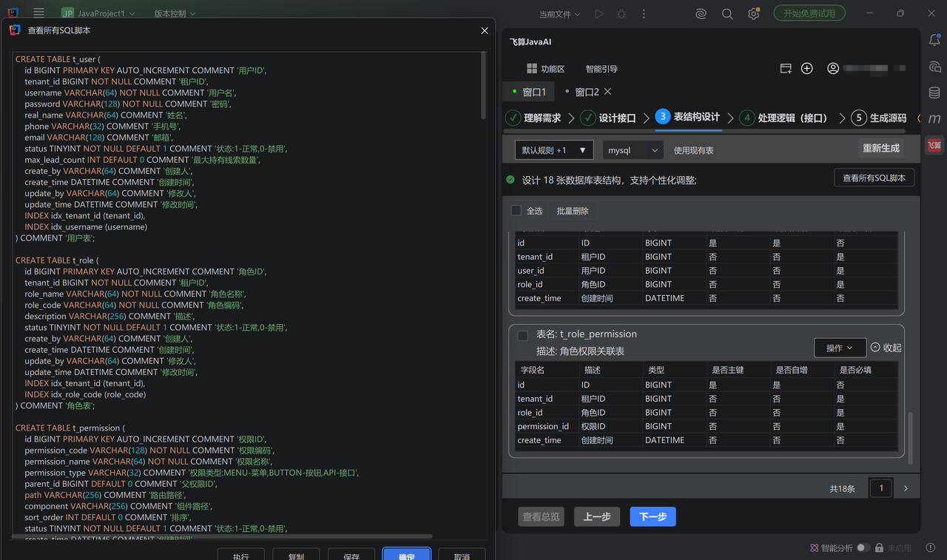The width and height of the screenshot is (947, 560).
Task: Open the Database tool window icon
Action: [934, 93]
